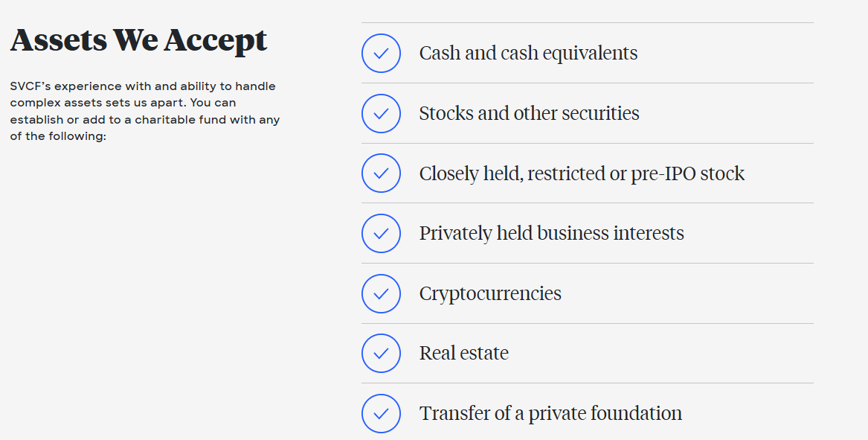
Task: Select the Real estate list entry
Action: tap(464, 353)
